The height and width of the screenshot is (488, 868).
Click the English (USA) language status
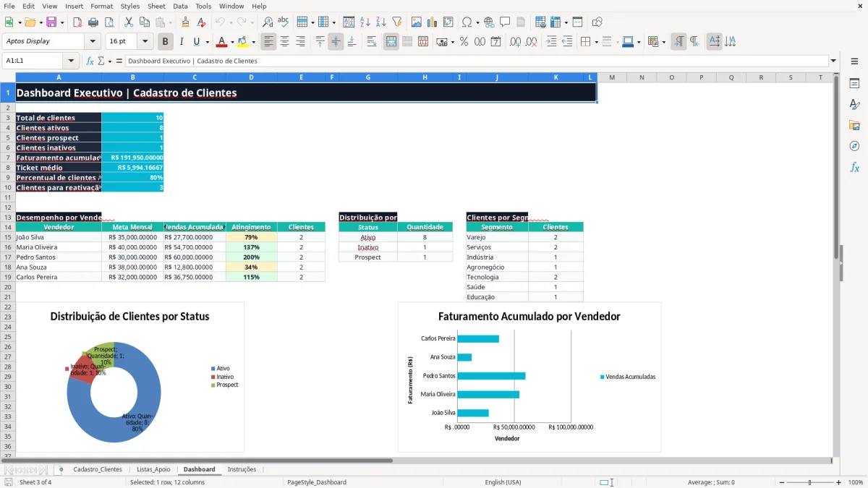503,482
